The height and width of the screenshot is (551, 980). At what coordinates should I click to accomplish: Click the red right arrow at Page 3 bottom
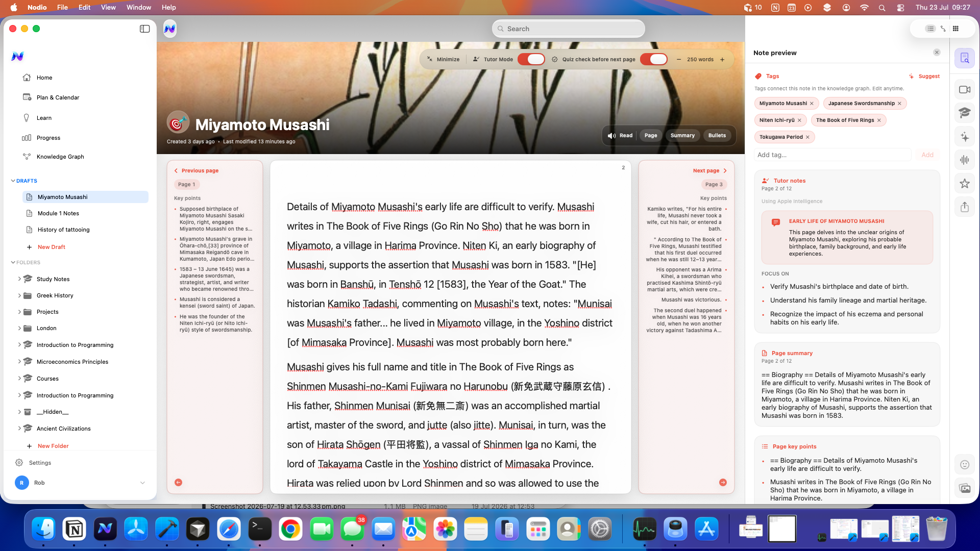click(x=723, y=482)
